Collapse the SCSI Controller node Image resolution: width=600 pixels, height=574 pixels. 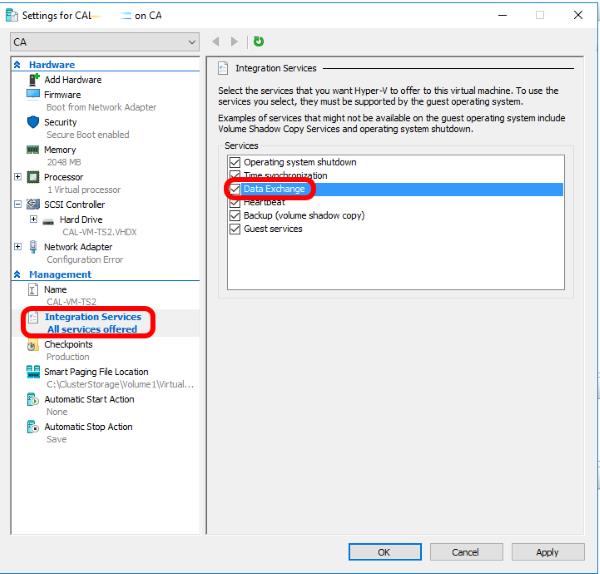pyautogui.click(x=18, y=205)
